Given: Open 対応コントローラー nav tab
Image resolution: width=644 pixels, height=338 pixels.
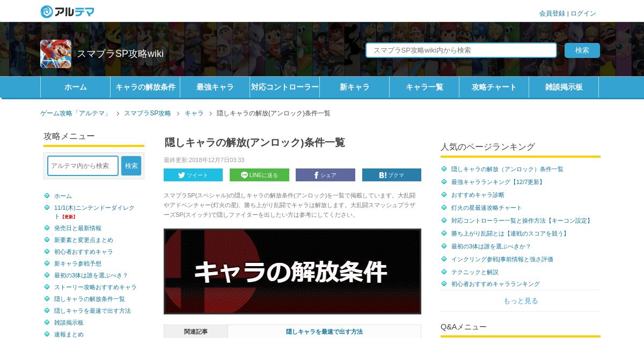Looking at the screenshot, I should point(285,87).
